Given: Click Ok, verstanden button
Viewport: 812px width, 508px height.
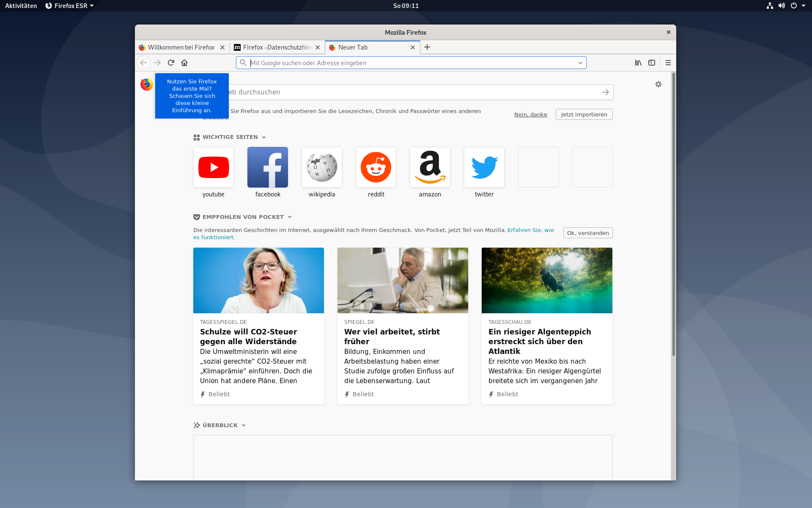Looking at the screenshot, I should pos(588,233).
